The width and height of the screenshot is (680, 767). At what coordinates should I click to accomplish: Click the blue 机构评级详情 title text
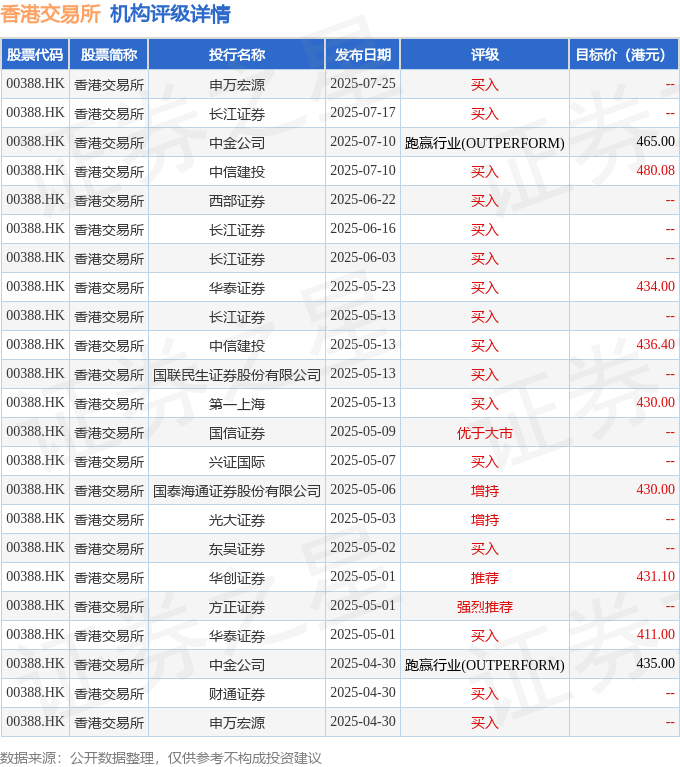coord(170,14)
